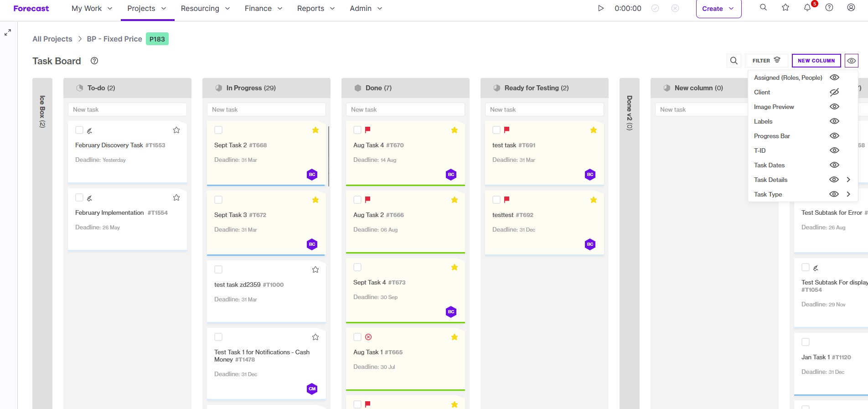The image size is (868, 409).
Task: Click the favorites star in top bar
Action: coord(785,8)
